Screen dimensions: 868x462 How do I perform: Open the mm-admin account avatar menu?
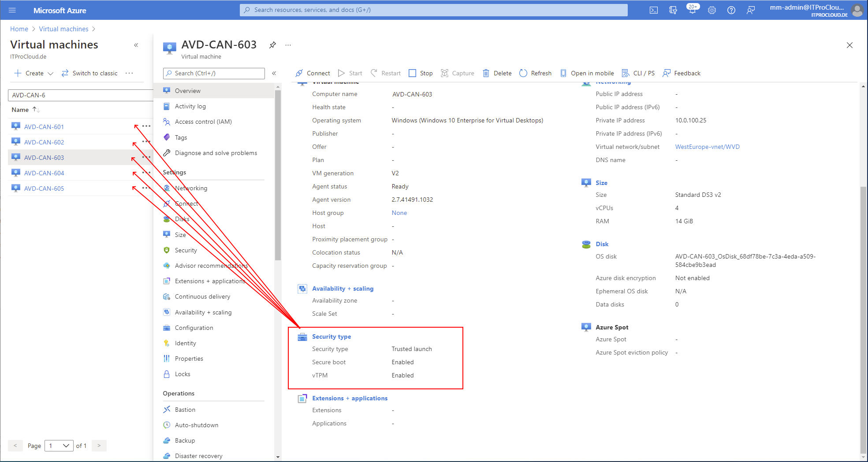[857, 10]
